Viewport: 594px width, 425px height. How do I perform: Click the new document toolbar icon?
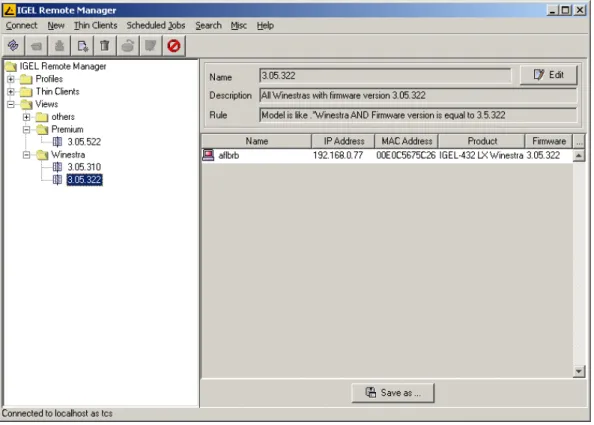click(82, 46)
